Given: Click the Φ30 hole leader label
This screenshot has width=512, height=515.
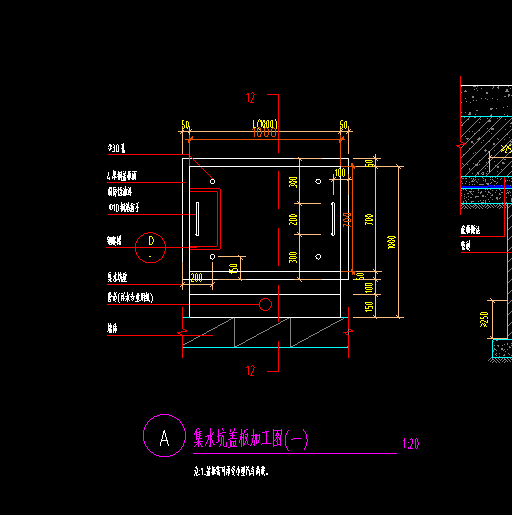Looking at the screenshot, I should point(116,148).
